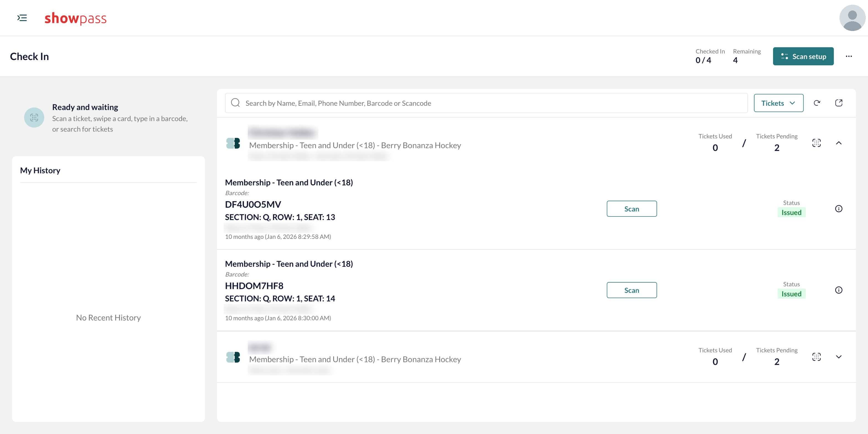Select the barcode text DF4U0O5MV
Image resolution: width=868 pixels, height=434 pixels.
pos(253,205)
